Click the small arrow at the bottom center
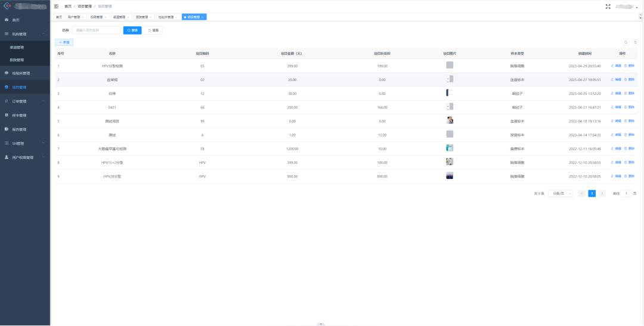 [321, 324]
